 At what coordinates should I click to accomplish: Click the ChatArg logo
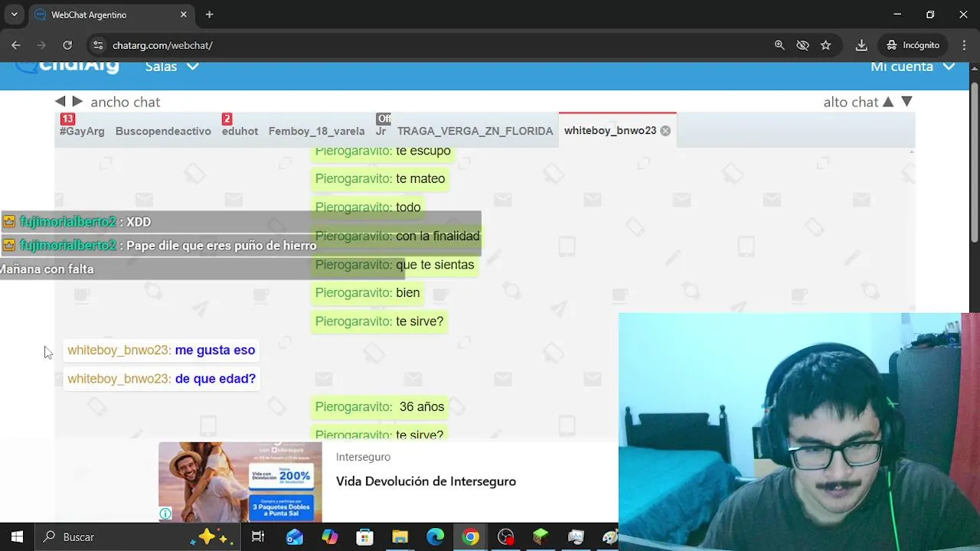coord(67,67)
